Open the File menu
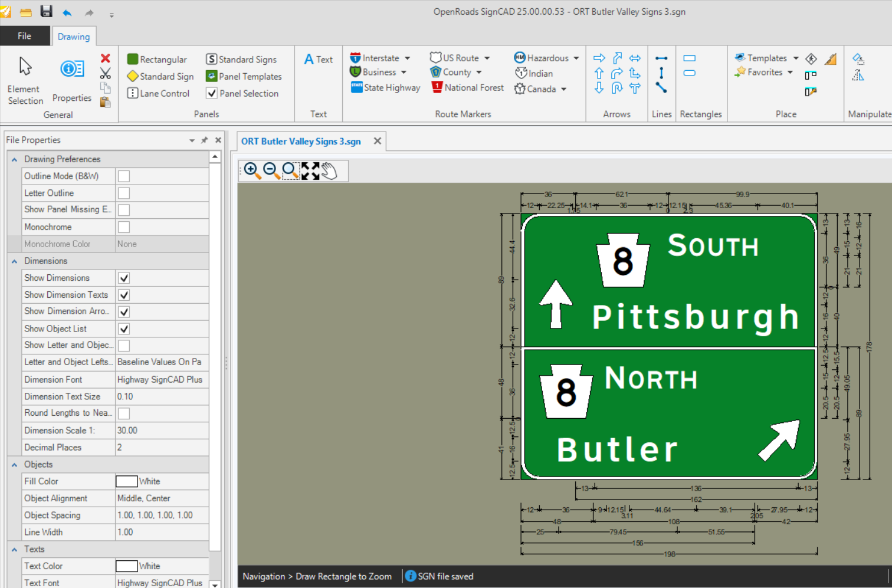Screen dimensions: 892x588 click(x=25, y=36)
